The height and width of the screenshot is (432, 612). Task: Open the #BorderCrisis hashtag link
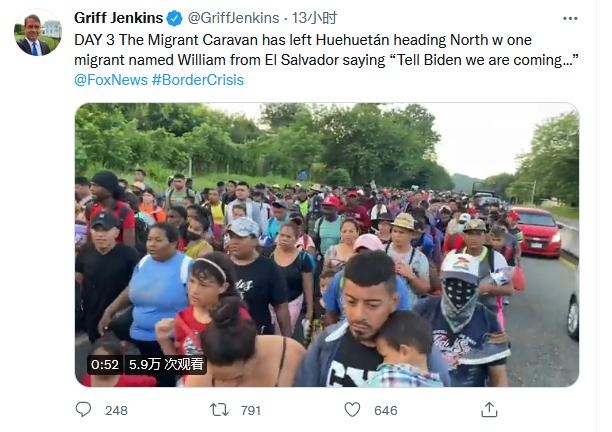[x=198, y=80]
